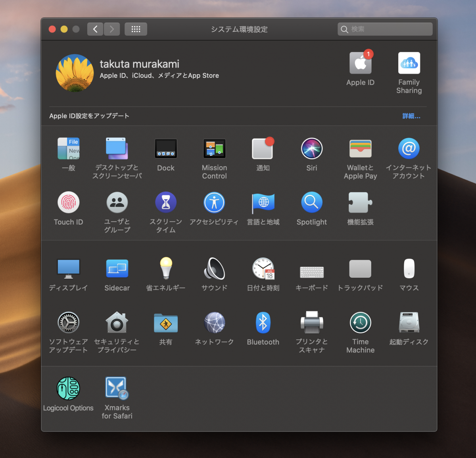
Task: Click the show all grid button
Action: pyautogui.click(x=136, y=29)
